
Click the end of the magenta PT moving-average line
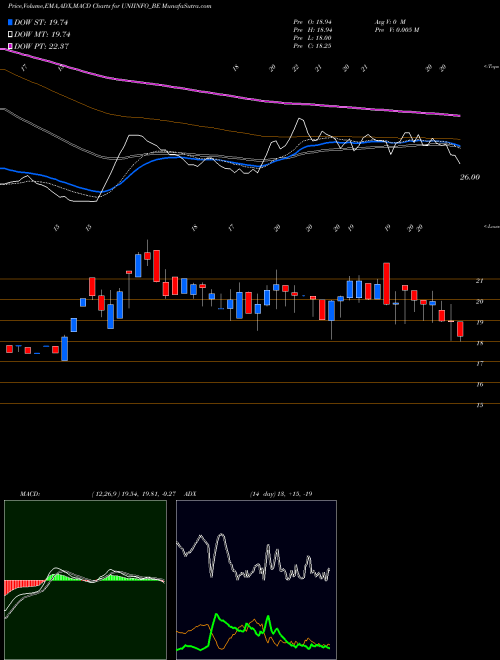coord(460,115)
